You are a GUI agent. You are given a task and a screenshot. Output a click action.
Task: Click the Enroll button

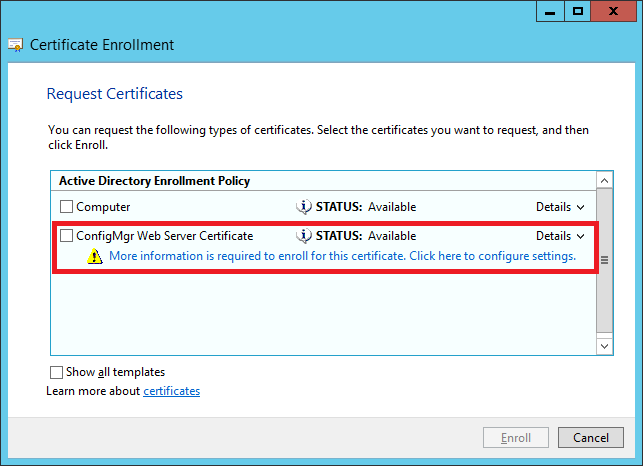click(515, 438)
